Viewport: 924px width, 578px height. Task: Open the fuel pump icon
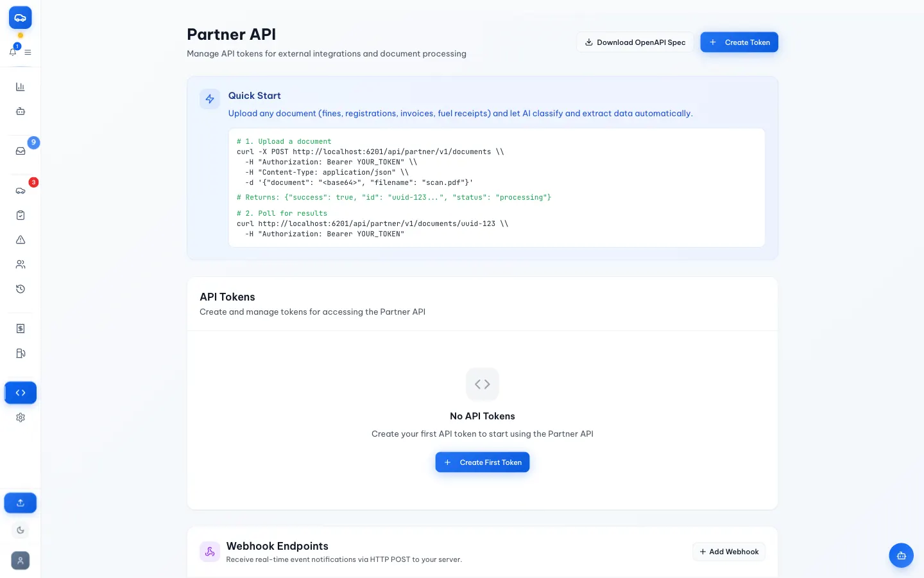tap(21, 353)
